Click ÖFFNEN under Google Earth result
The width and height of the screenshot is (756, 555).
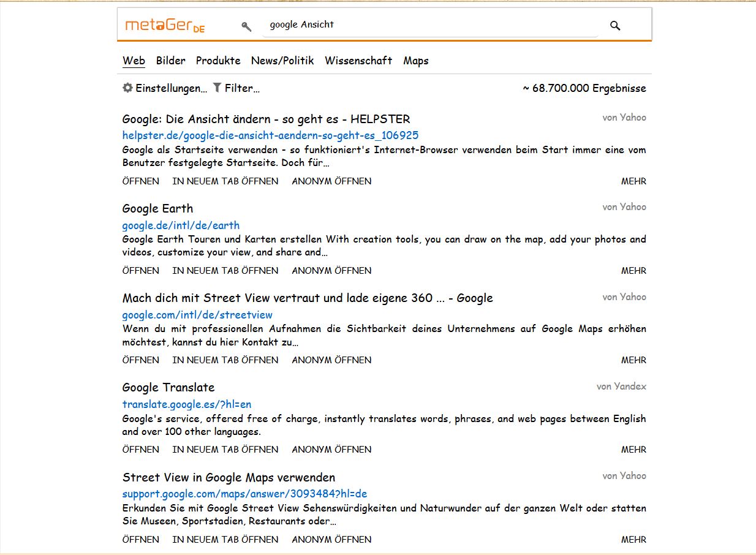(140, 270)
